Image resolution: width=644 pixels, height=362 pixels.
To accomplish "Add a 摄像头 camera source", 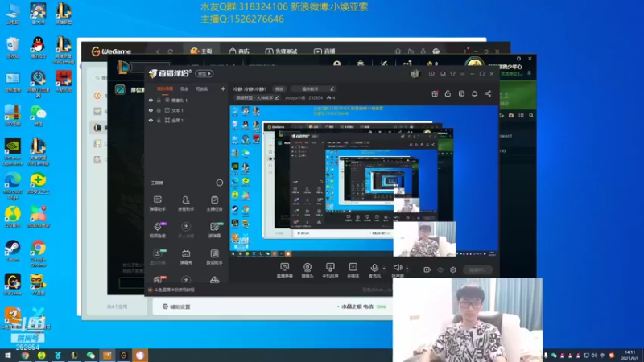I will pos(308,270).
